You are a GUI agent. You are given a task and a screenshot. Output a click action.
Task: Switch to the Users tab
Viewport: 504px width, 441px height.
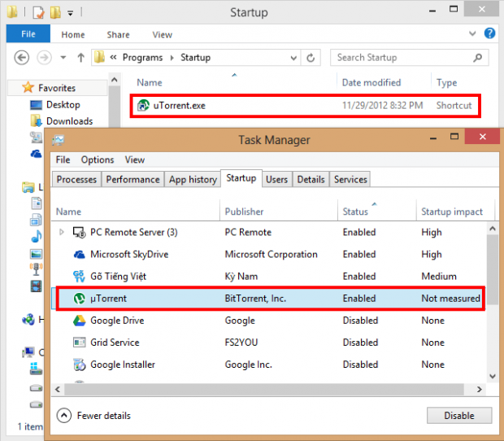tap(276, 180)
